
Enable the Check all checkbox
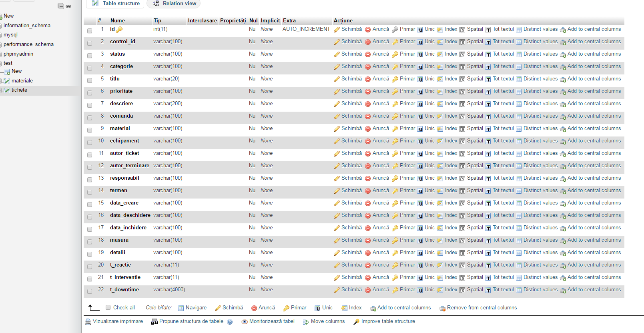tap(108, 308)
